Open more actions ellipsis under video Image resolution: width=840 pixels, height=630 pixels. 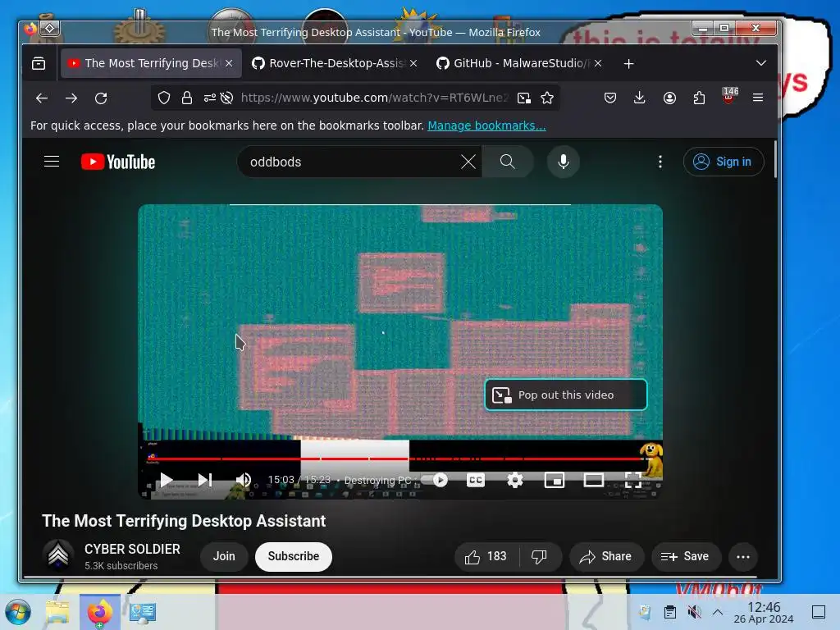743,557
